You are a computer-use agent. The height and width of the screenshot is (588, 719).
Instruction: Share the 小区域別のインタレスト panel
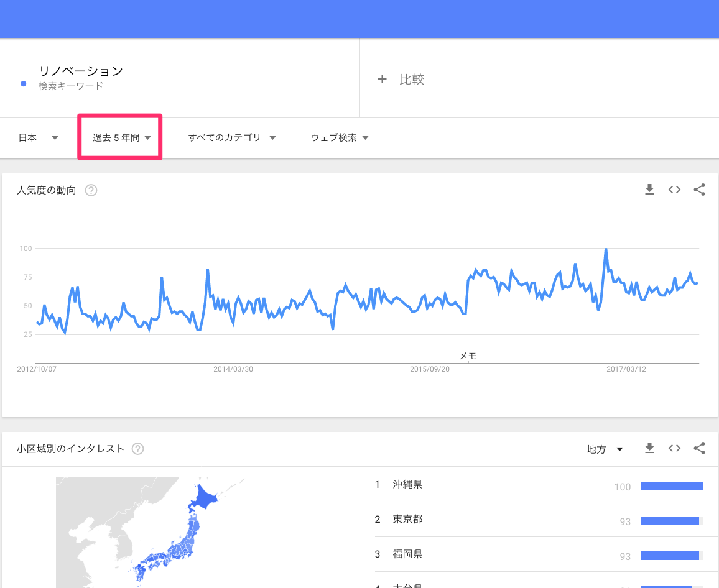pos(699,448)
